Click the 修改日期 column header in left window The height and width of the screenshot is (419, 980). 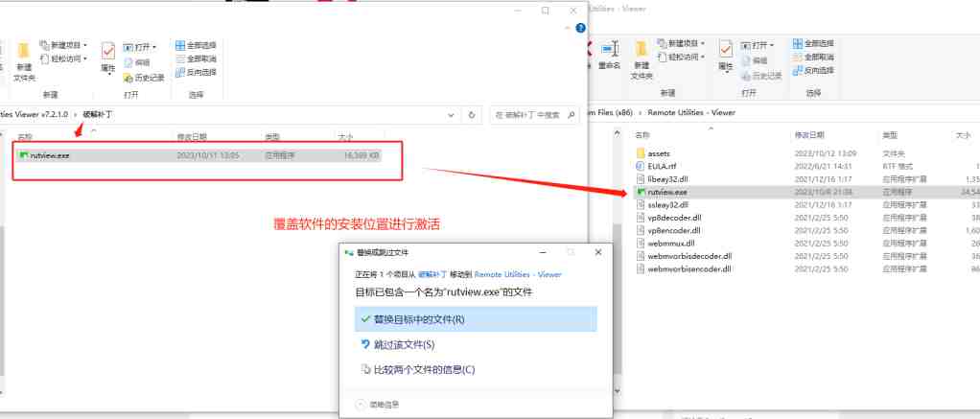click(x=191, y=136)
